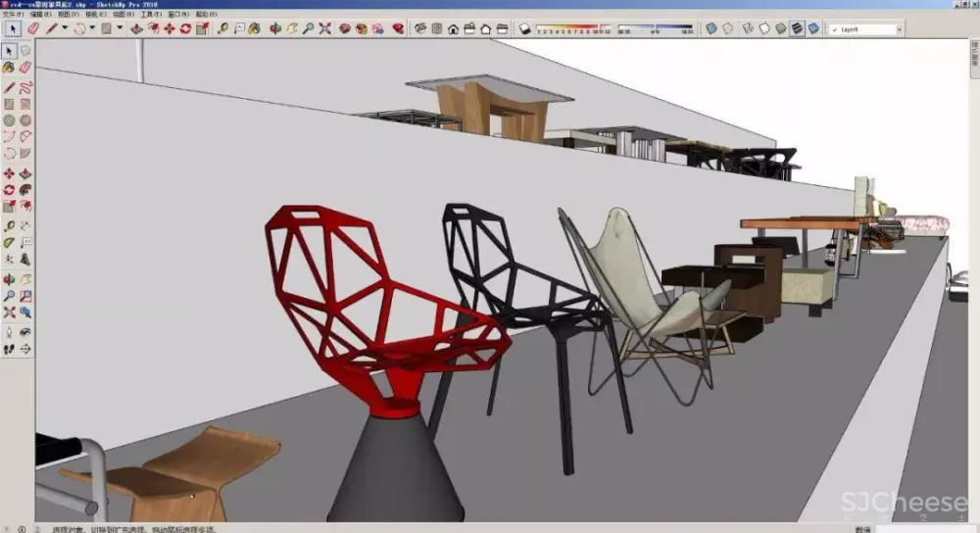The height and width of the screenshot is (533, 980).
Task: Toggle Shadows display button
Action: pyautogui.click(x=524, y=29)
